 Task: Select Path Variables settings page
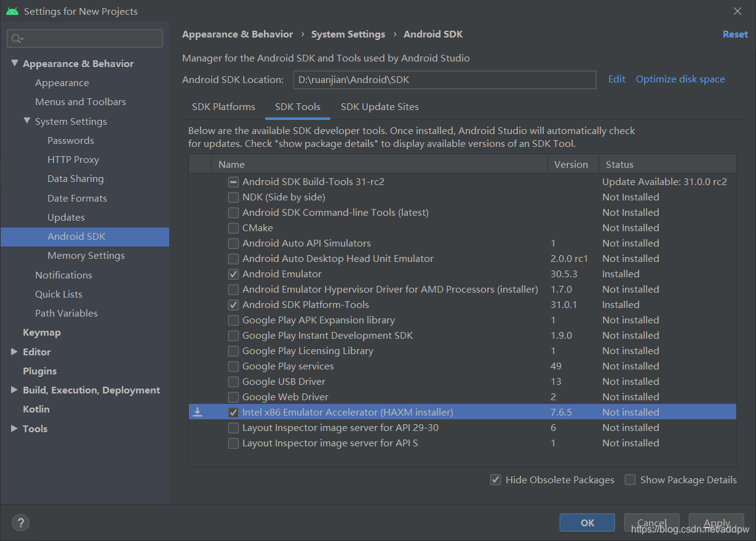click(66, 314)
